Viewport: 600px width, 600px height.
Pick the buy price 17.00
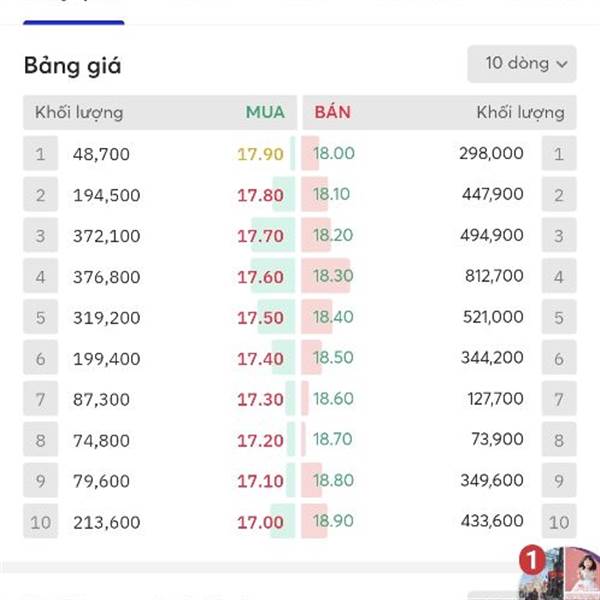[260, 522]
